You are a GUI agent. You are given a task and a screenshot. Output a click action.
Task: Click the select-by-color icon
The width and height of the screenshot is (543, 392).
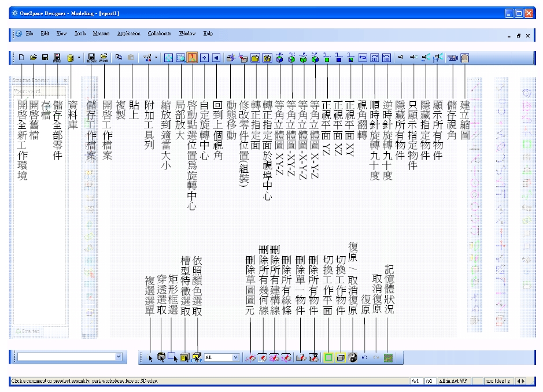(197, 357)
